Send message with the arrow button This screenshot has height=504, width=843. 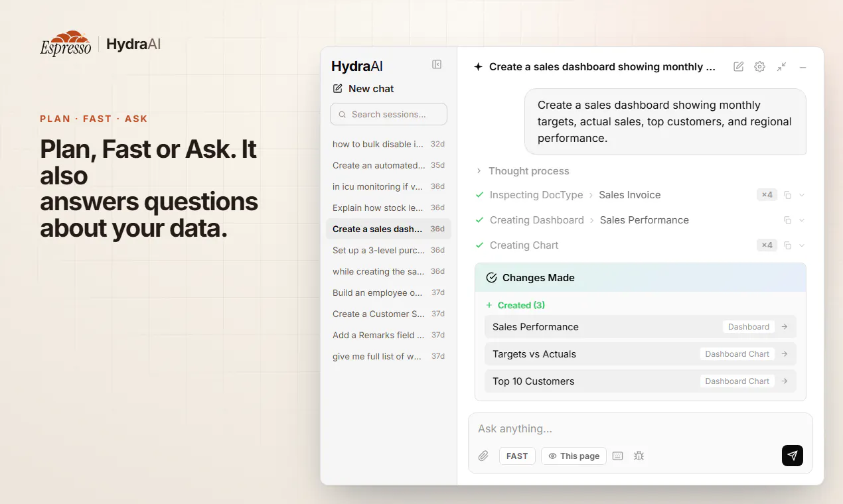coord(793,456)
